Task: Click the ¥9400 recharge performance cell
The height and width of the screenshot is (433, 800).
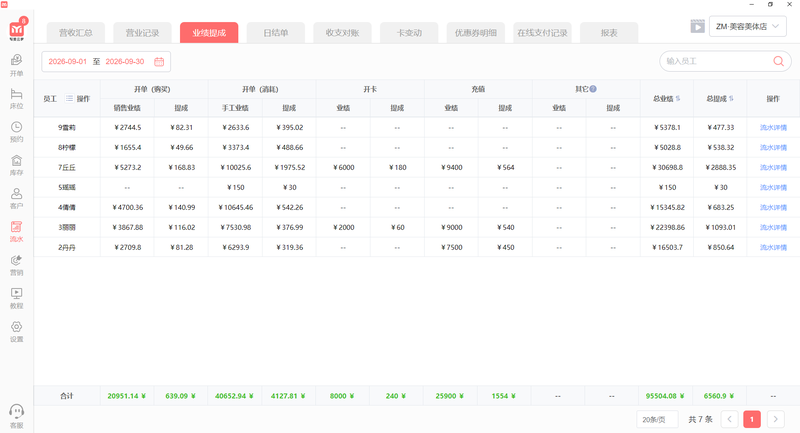Action: pyautogui.click(x=452, y=167)
